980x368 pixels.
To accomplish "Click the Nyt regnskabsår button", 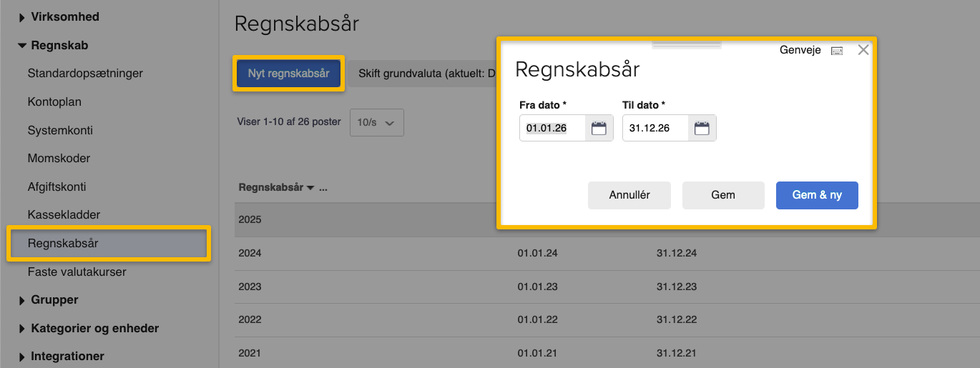I will [x=288, y=74].
